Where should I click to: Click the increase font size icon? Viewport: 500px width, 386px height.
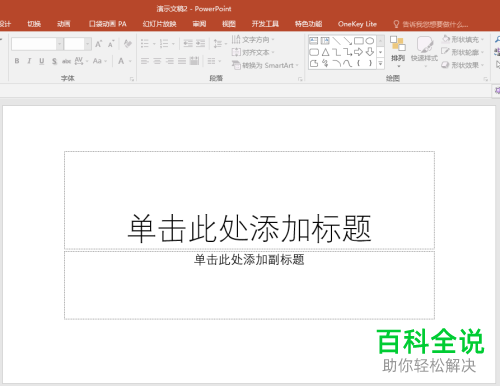pos(98,44)
